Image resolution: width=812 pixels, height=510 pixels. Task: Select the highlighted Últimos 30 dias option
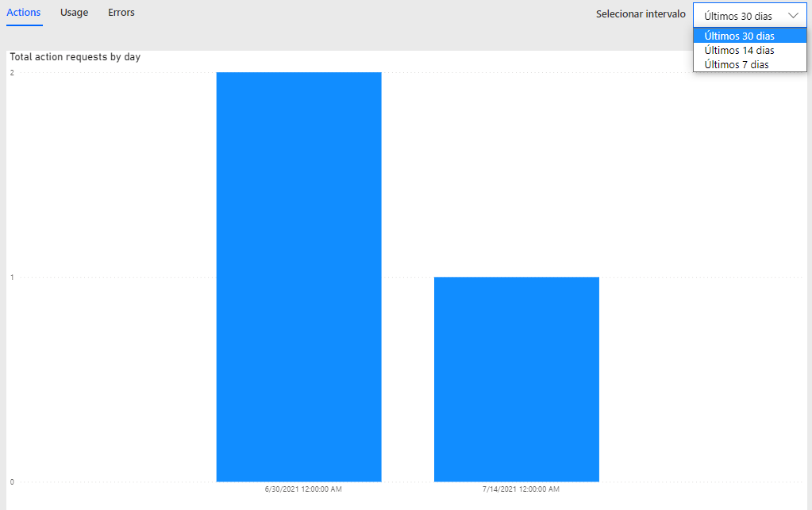pyautogui.click(x=750, y=36)
